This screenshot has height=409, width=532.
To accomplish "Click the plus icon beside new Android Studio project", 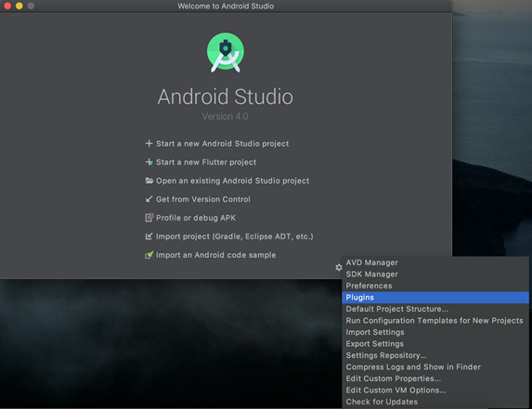I will [149, 144].
